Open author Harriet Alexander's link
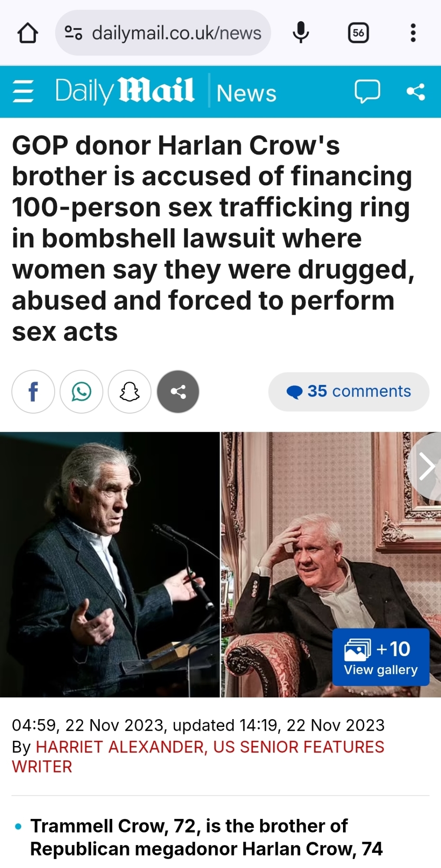 (198, 756)
